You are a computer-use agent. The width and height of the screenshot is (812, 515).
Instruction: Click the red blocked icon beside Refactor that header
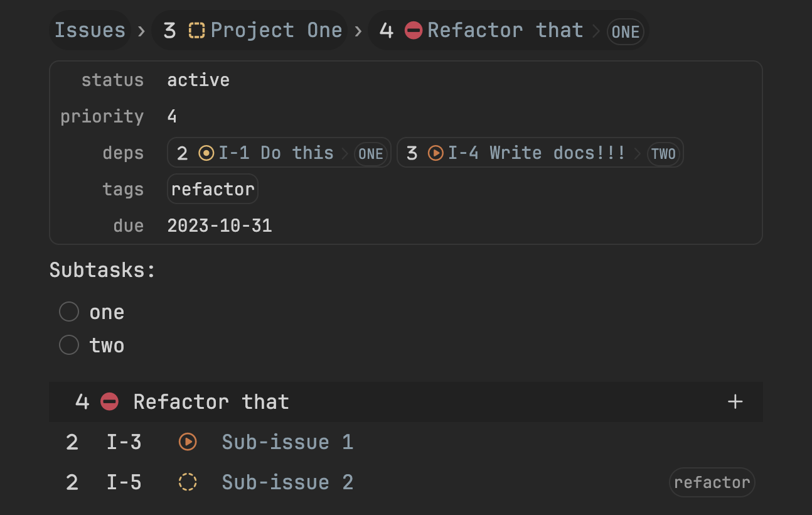(109, 402)
